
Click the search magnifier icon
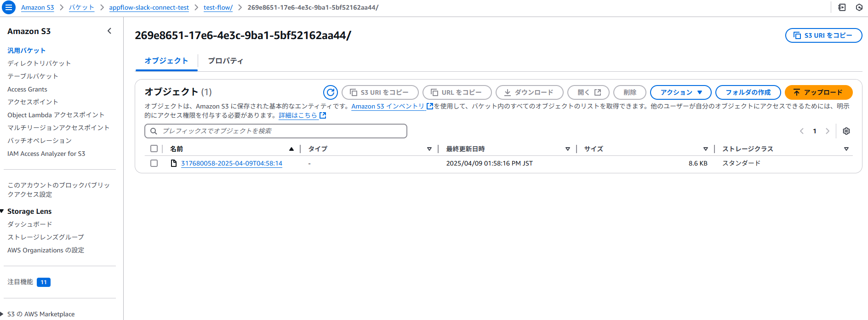pos(154,131)
